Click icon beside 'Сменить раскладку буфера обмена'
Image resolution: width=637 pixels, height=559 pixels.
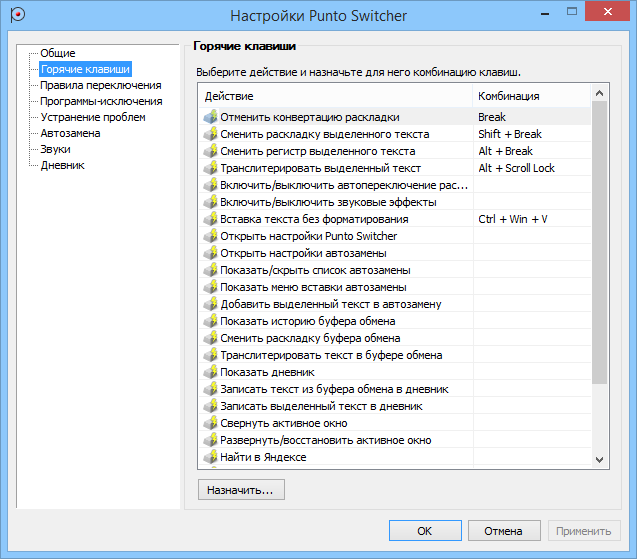(x=210, y=338)
